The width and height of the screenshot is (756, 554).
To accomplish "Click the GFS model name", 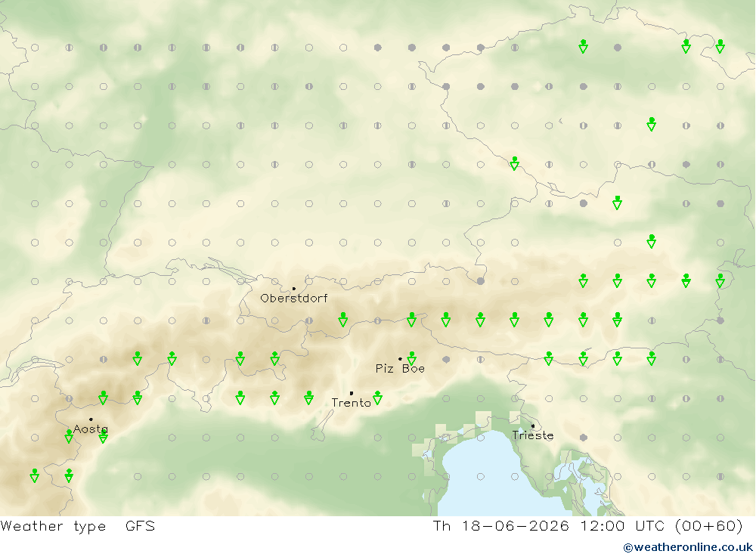I will (141, 526).
